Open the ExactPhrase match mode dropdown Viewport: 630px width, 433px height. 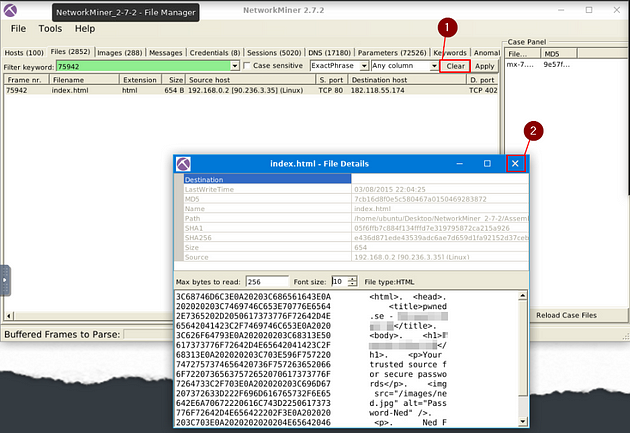[x=340, y=65]
